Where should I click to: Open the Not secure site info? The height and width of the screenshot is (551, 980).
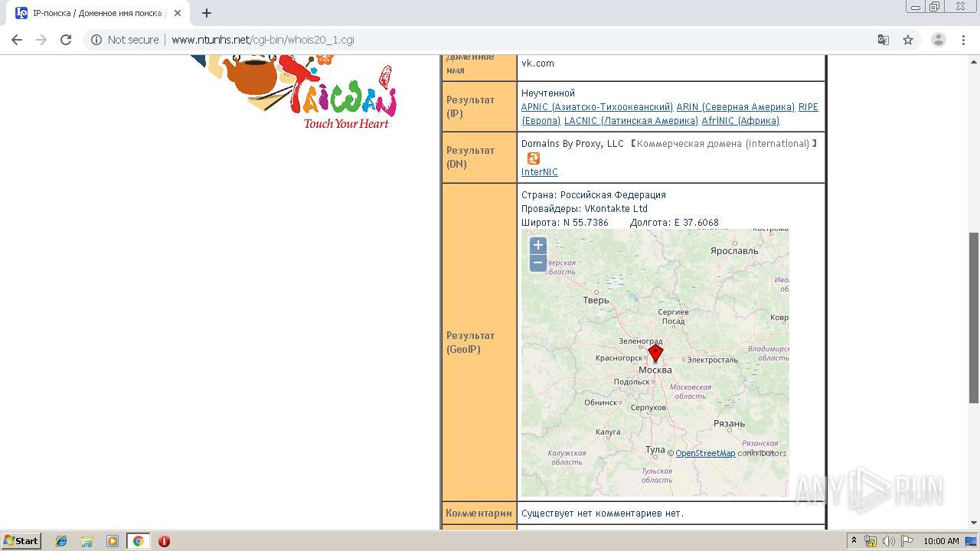[126, 40]
